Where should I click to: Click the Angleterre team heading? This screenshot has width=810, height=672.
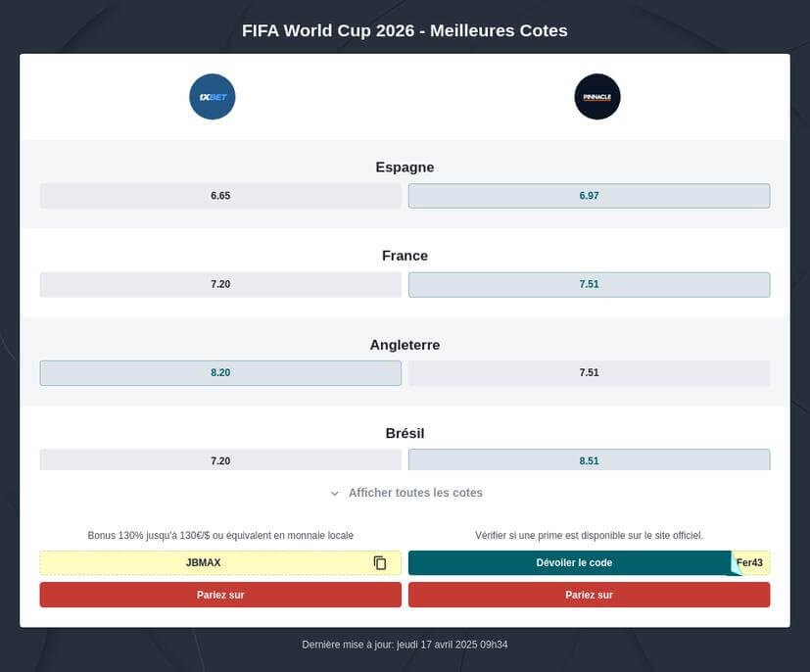coord(405,345)
